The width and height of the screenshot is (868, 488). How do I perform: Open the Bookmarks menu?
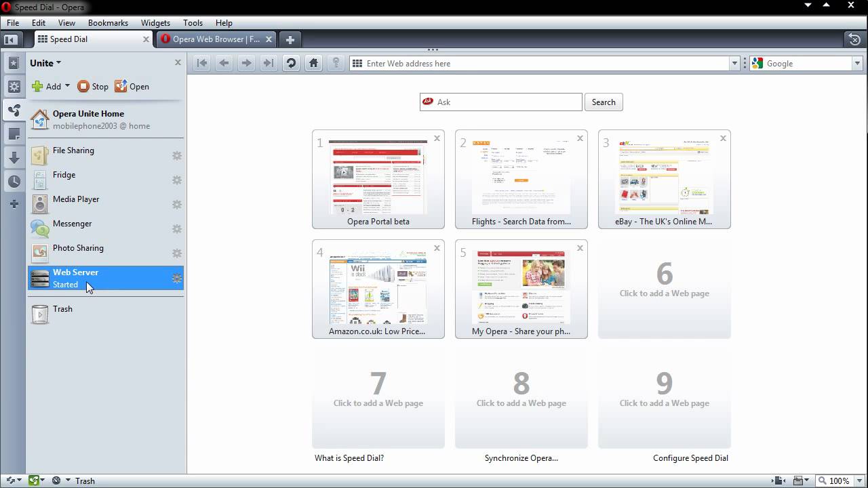coord(108,22)
